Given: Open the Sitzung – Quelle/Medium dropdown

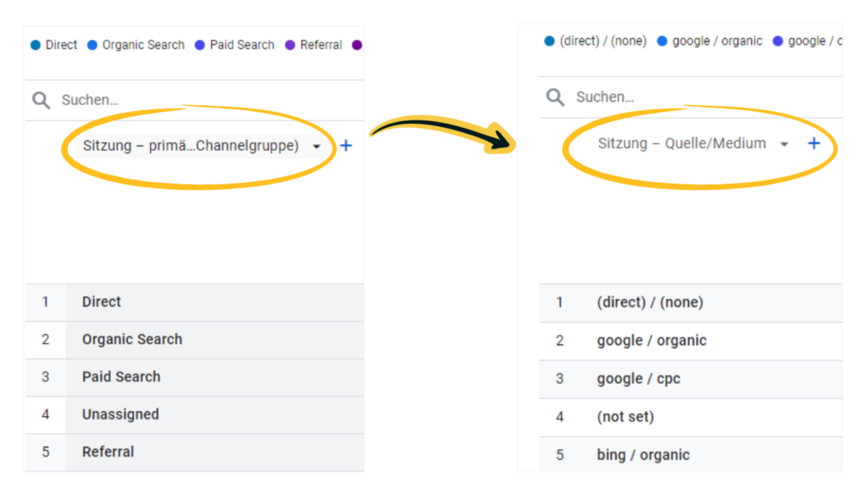Looking at the screenshot, I should click(x=682, y=143).
